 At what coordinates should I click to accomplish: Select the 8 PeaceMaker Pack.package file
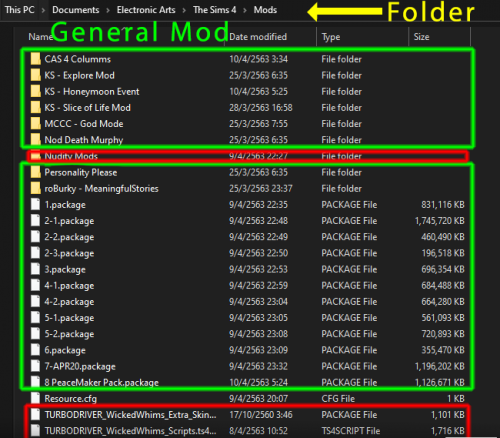pyautogui.click(x=247, y=382)
